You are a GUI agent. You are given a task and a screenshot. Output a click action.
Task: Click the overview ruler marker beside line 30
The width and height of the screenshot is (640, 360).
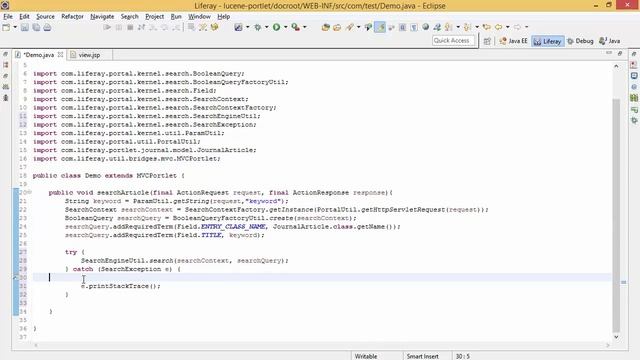[624, 282]
